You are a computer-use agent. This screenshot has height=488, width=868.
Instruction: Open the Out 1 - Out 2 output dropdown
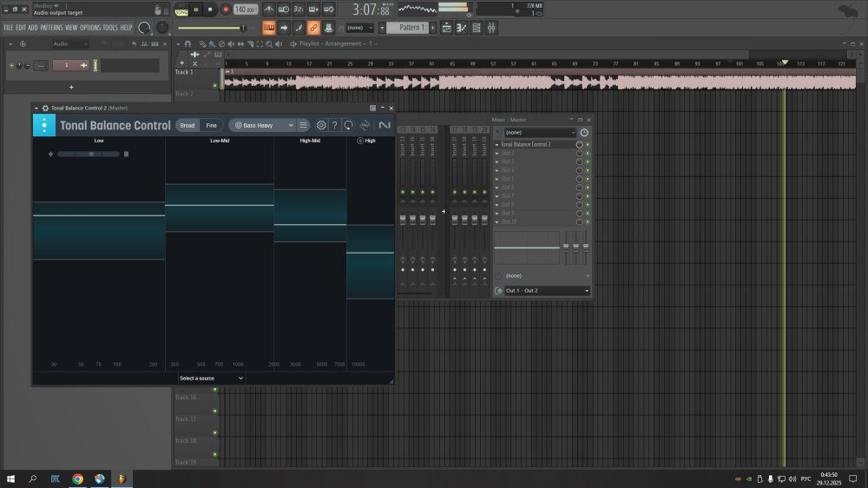(546, 291)
